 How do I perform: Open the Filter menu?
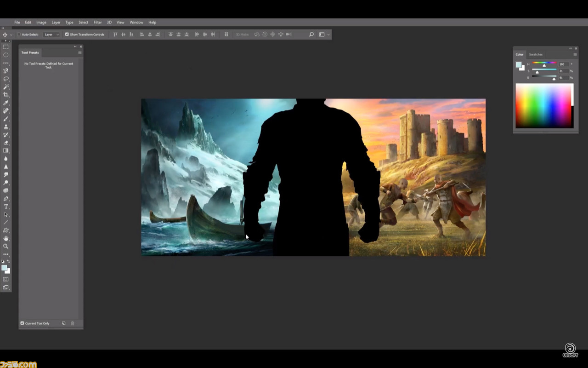98,22
